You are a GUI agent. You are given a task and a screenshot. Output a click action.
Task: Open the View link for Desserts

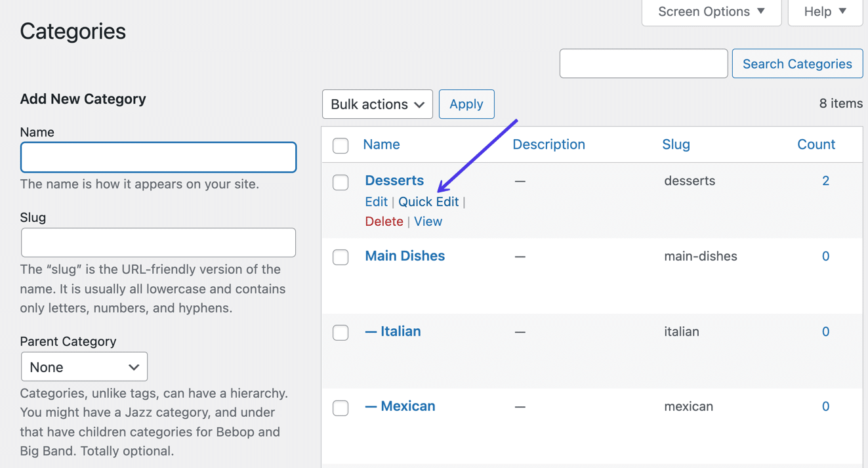[x=428, y=221]
